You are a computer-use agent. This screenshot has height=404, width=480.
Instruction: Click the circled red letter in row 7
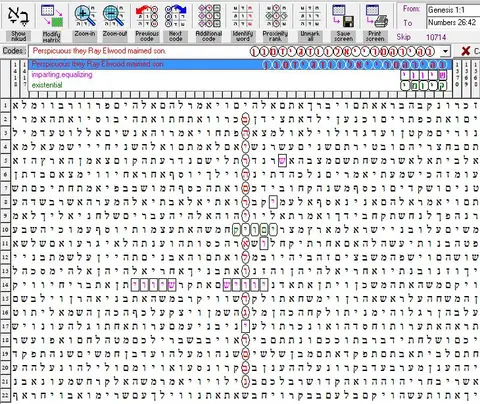245,188
